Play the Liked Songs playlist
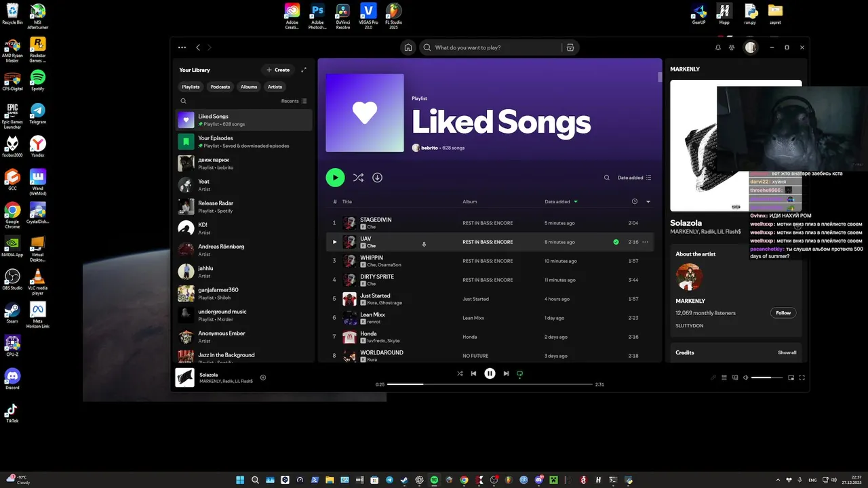 [335, 178]
